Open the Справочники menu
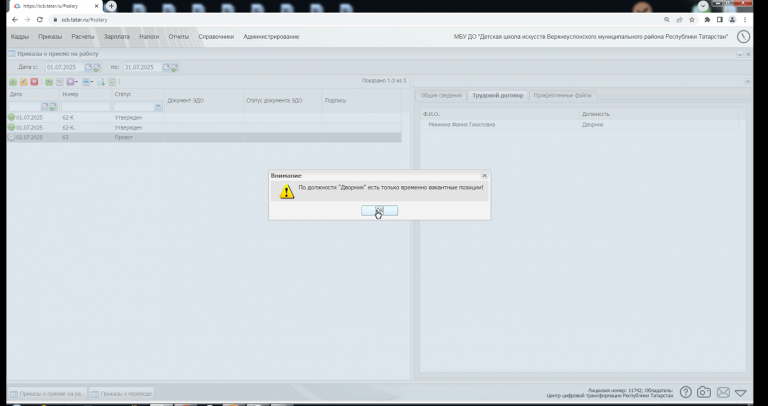 [216, 37]
